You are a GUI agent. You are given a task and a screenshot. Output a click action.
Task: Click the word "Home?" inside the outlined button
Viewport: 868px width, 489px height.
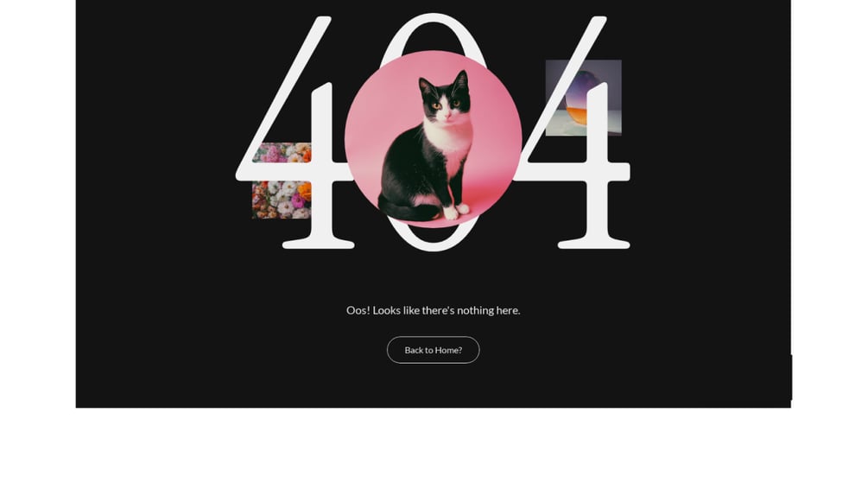[449, 350]
